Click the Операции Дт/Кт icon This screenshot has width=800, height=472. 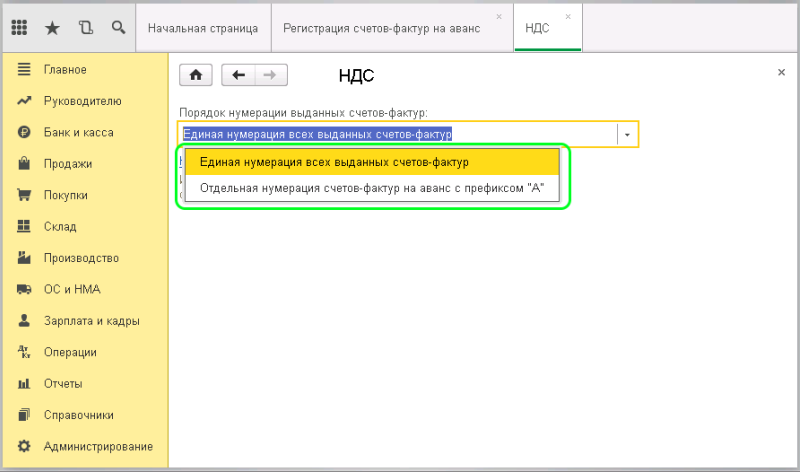[x=24, y=352]
